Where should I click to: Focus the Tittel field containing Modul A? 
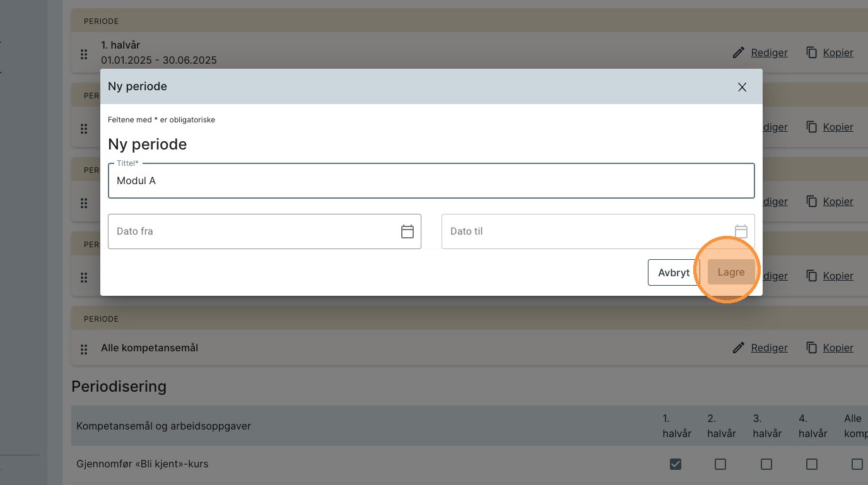pyautogui.click(x=431, y=181)
